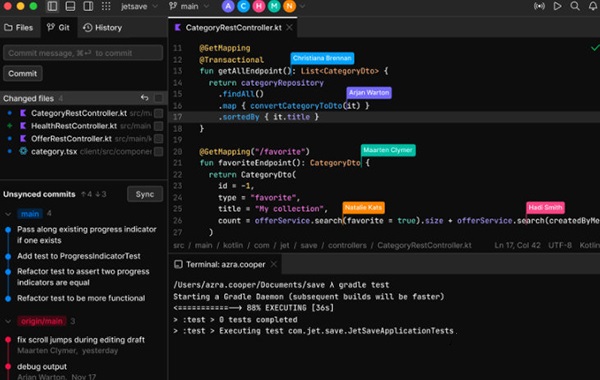This screenshot has width=600, height=380.
Task: Click the broadcast sharing icon
Action: (x=539, y=6)
